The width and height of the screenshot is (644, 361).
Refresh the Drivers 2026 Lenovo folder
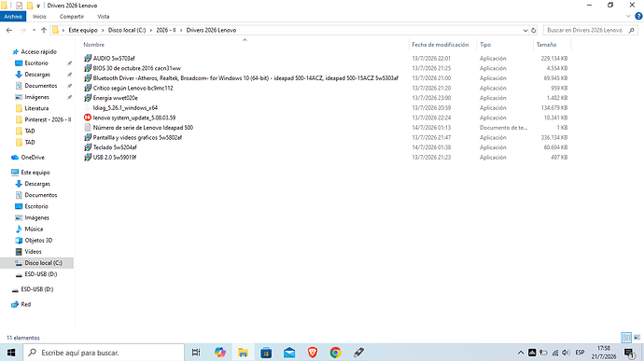[534, 30]
